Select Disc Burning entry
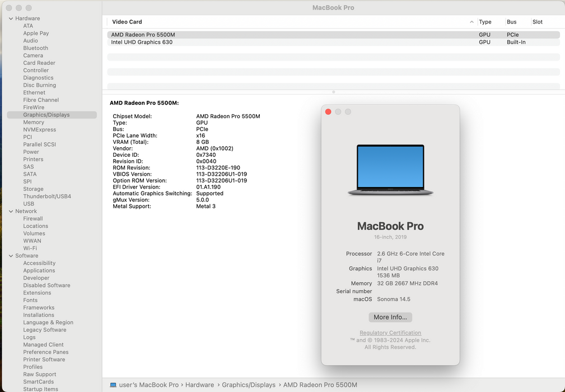The image size is (565, 392). 40,85
